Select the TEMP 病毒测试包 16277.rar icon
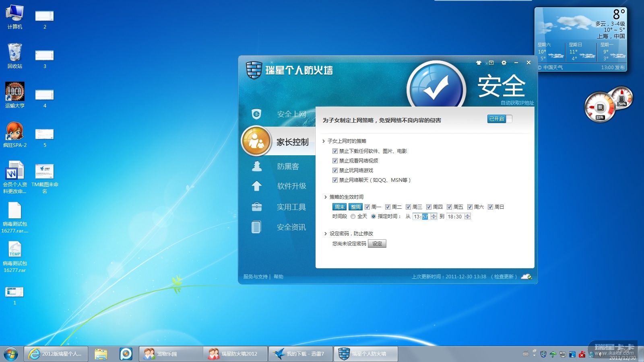The height and width of the screenshot is (362, 644). pyautogui.click(x=15, y=257)
